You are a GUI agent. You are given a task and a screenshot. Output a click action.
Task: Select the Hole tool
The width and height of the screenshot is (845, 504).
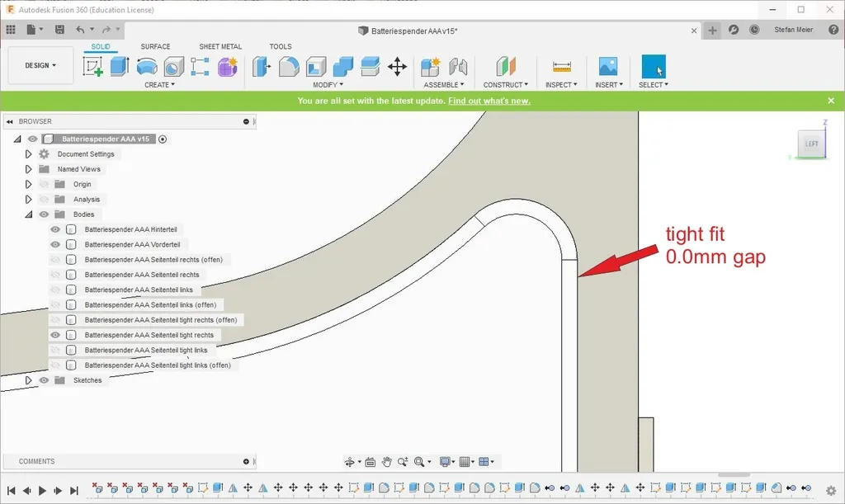173,68
